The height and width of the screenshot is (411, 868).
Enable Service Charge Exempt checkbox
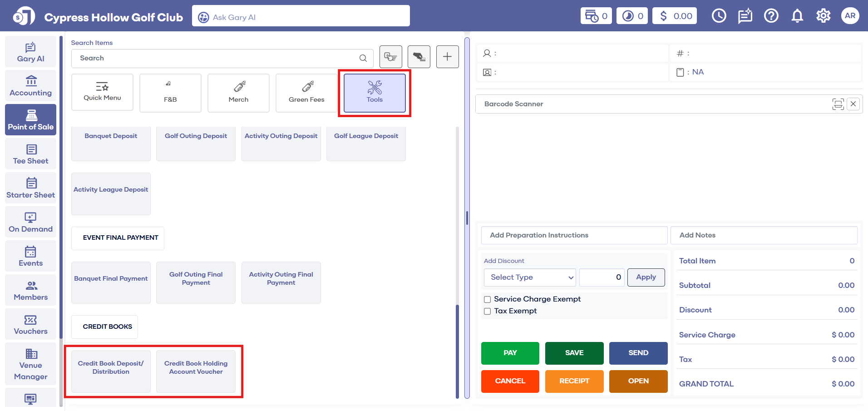[x=488, y=299]
